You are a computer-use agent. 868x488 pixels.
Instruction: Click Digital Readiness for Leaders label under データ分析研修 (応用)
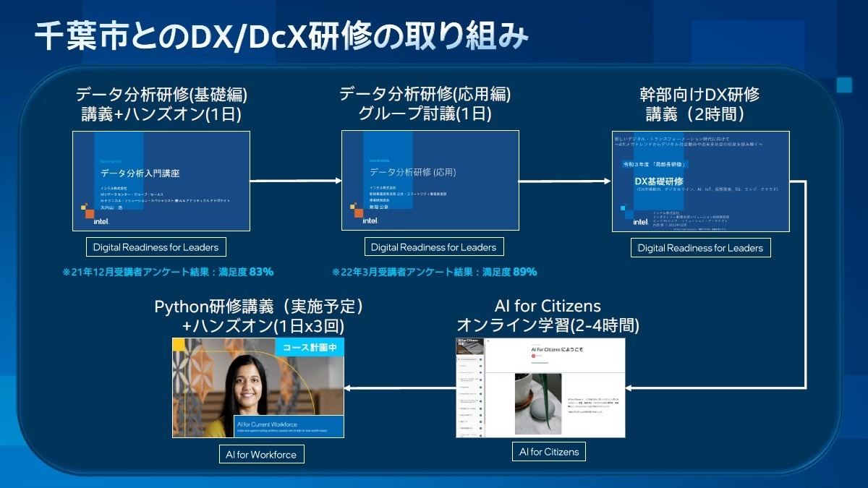click(x=434, y=247)
